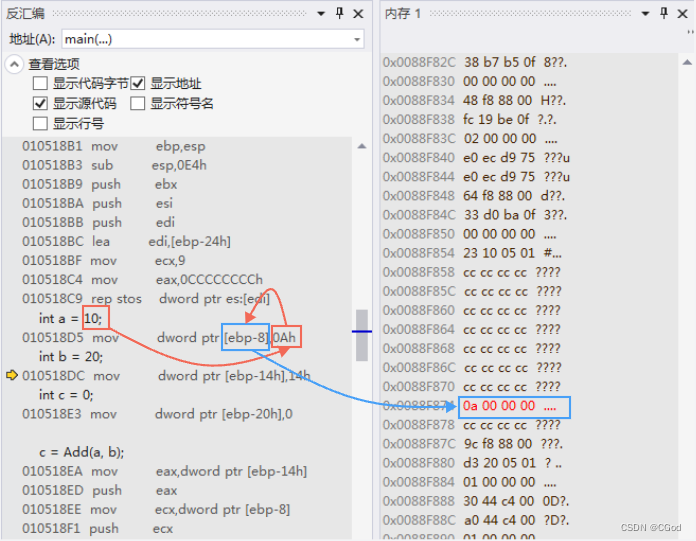Click red memory value 0a 00 00 00

point(499,406)
